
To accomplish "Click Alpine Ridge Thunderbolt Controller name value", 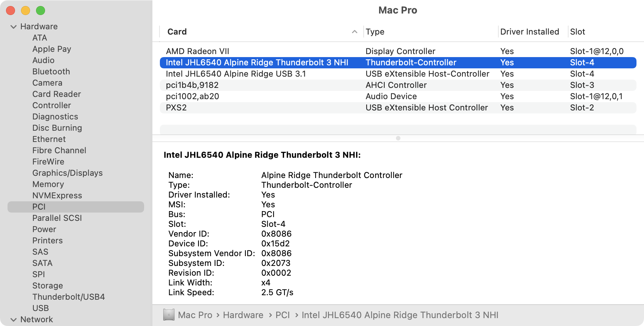I will coord(332,175).
